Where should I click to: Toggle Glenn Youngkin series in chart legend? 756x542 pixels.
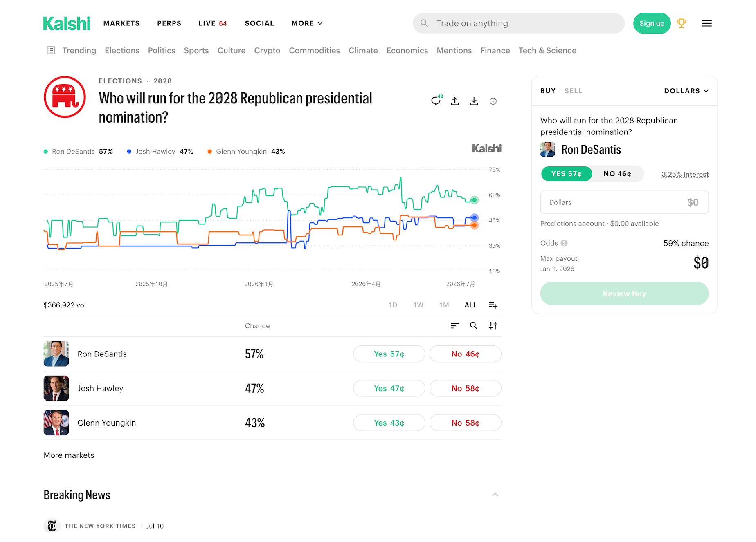pyautogui.click(x=246, y=152)
